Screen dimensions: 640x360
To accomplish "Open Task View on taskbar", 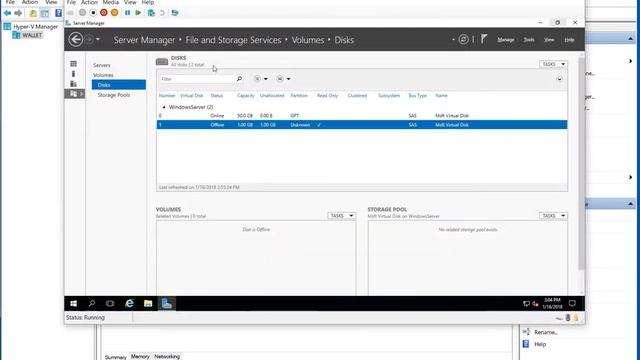I will click(x=110, y=304).
